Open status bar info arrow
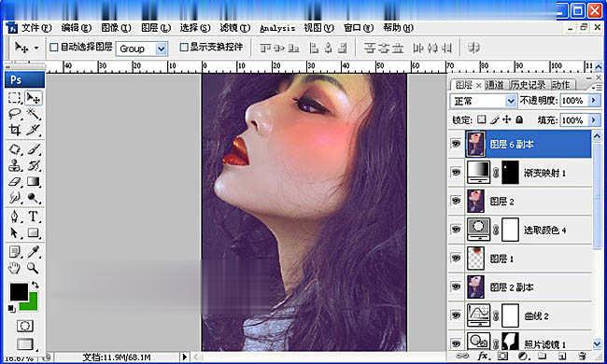The height and width of the screenshot is (364, 607). 184,357
